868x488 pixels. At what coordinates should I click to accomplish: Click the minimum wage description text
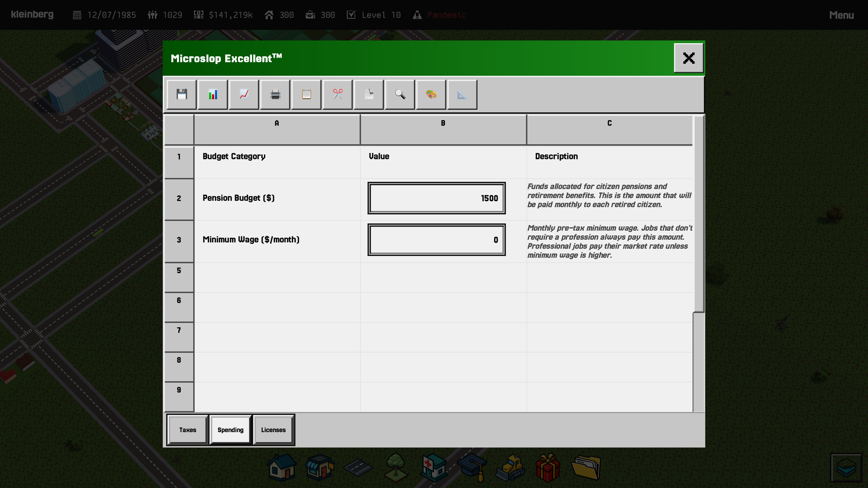pyautogui.click(x=610, y=242)
